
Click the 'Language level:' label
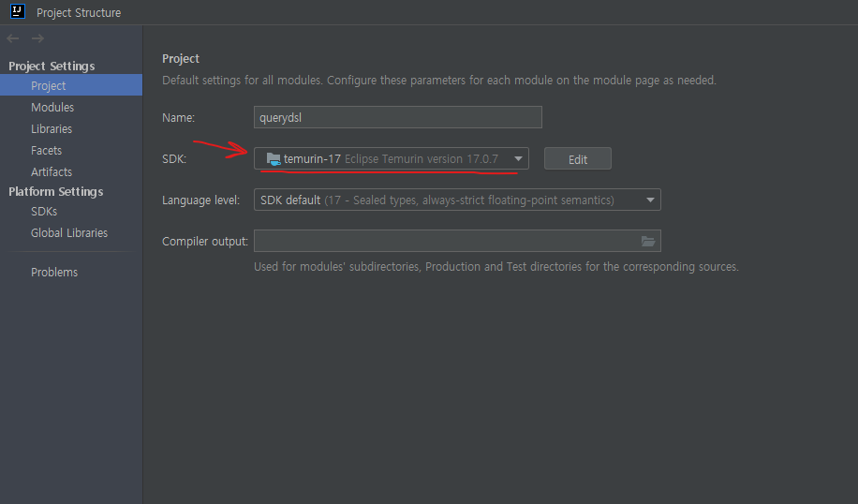200,200
